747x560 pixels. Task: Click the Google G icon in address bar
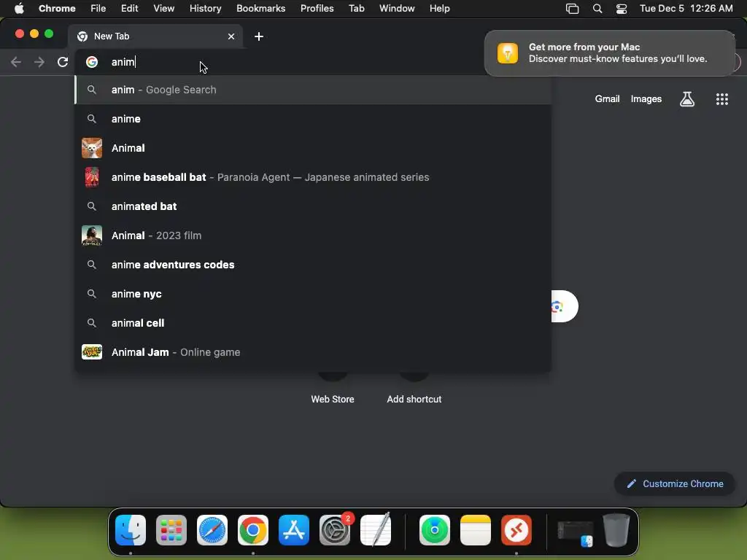[92, 62]
